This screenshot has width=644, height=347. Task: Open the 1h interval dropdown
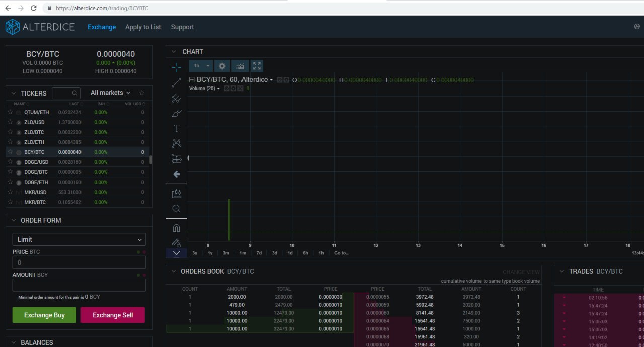[x=202, y=66]
